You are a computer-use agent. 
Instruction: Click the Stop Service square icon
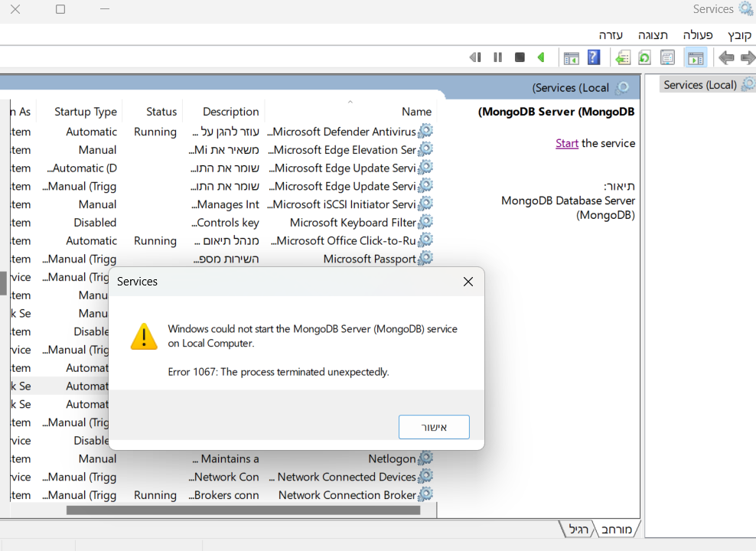(x=520, y=57)
